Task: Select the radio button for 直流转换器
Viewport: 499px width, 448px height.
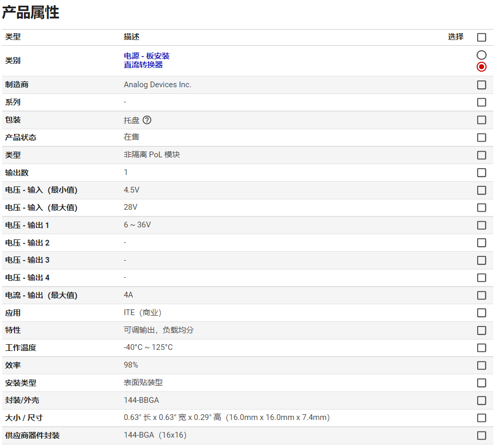Action: pyautogui.click(x=481, y=66)
